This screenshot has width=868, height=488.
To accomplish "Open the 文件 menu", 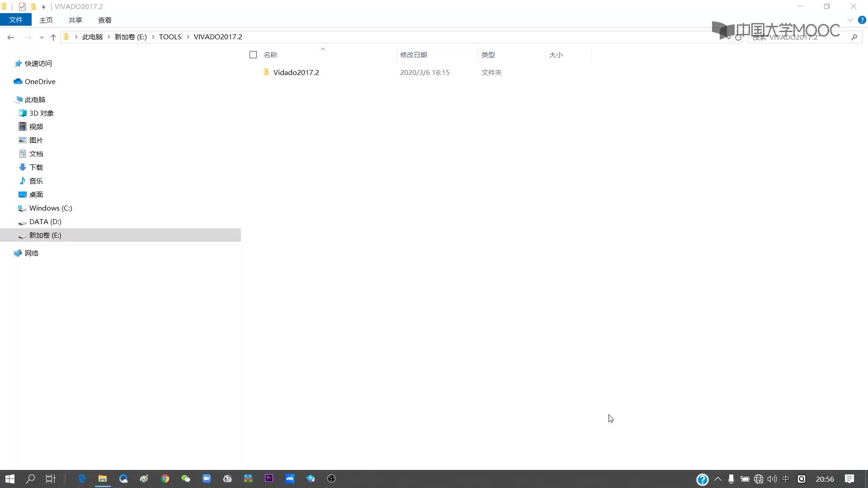I will pyautogui.click(x=16, y=20).
